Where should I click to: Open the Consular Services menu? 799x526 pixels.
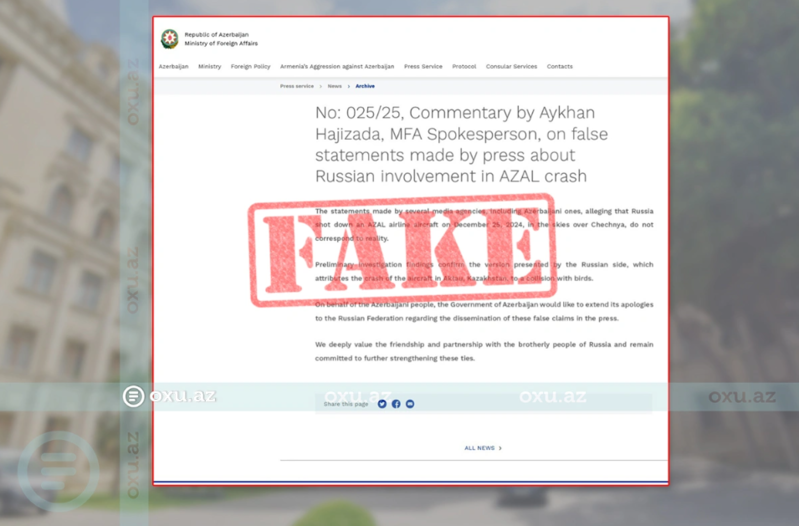[x=511, y=67]
